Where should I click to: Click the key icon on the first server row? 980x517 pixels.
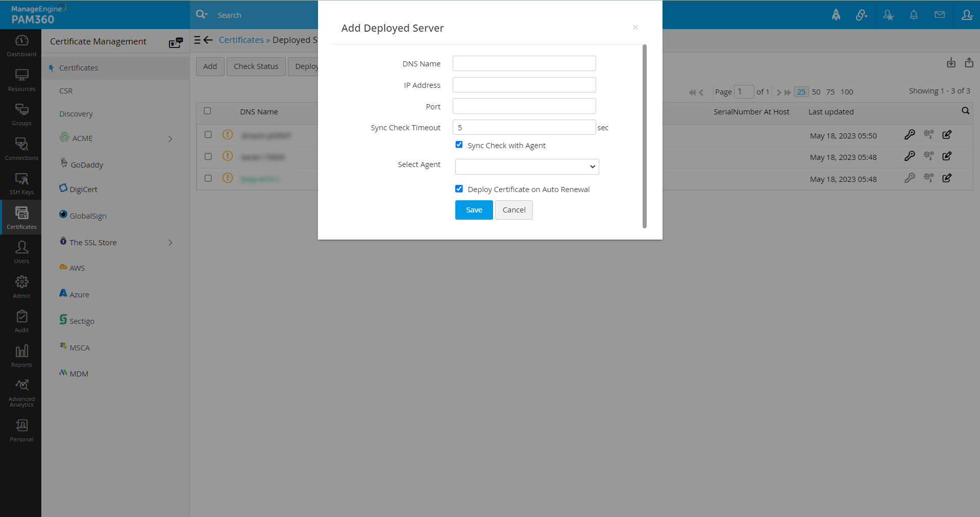click(910, 134)
